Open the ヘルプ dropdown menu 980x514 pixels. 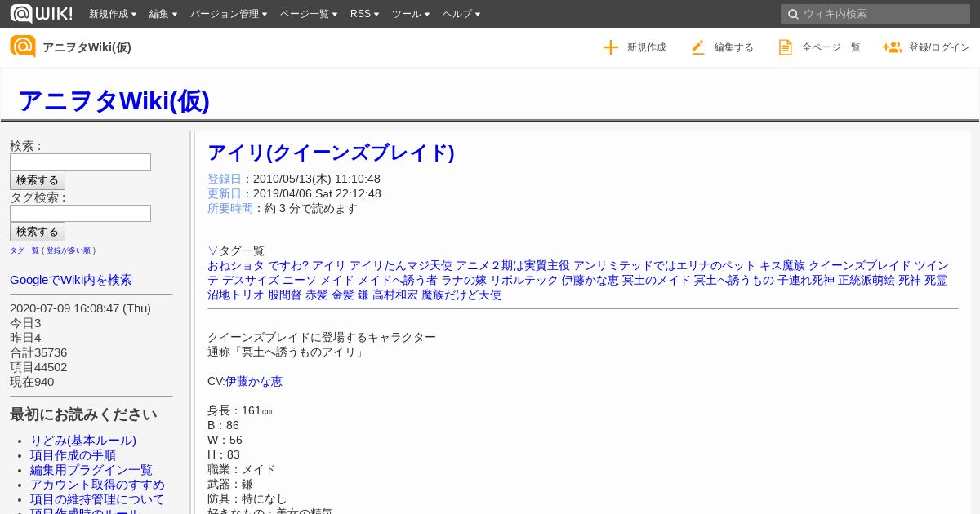tap(461, 14)
